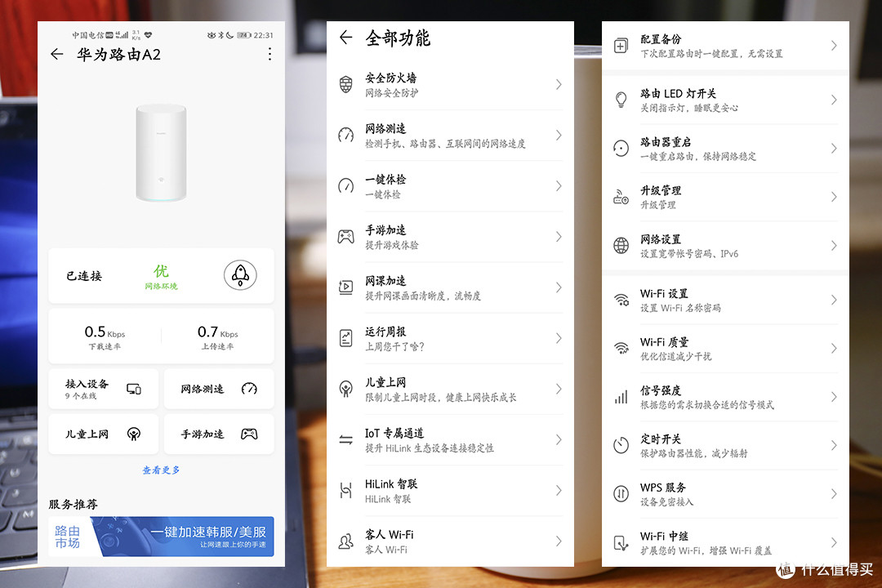
Task: Expand the HiLink 智联 row chevron
Action: click(x=558, y=490)
